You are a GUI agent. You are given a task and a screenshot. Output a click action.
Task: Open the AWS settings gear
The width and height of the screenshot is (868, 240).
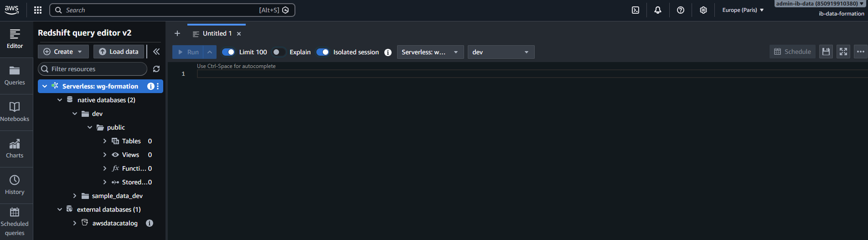pos(703,10)
